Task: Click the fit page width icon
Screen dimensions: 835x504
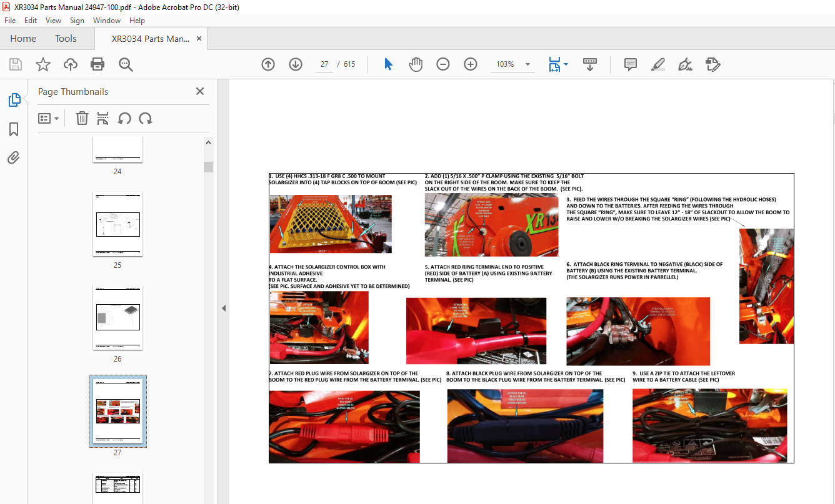Action: point(554,64)
